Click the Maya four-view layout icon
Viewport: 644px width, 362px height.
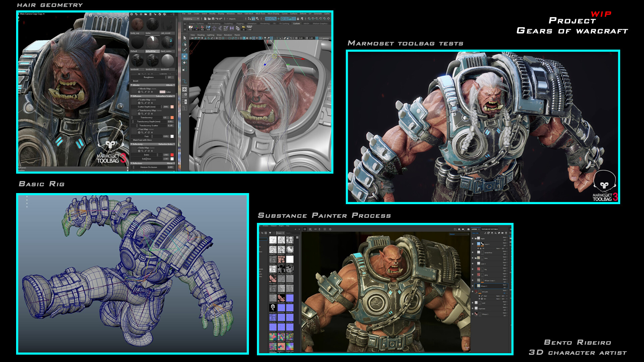[184, 96]
